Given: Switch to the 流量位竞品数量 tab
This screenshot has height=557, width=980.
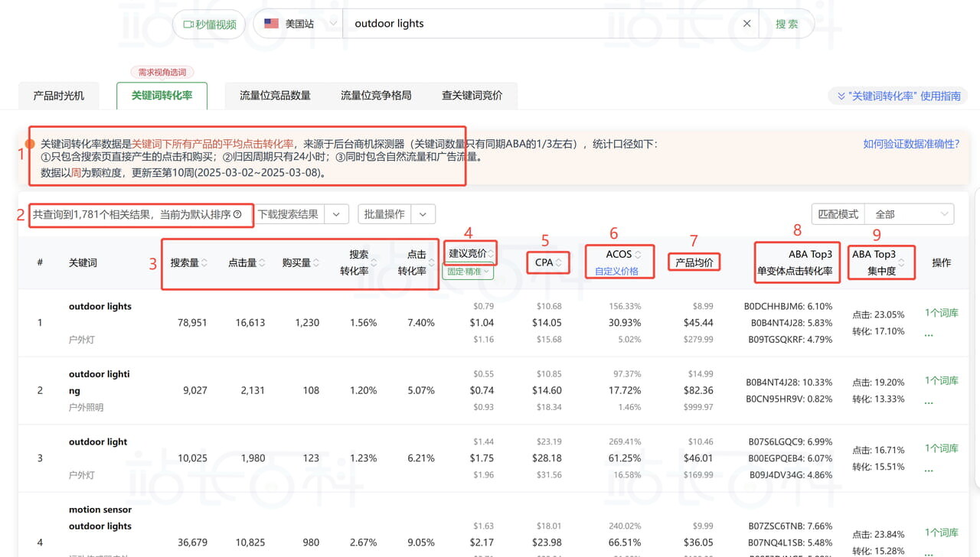Looking at the screenshot, I should click(x=275, y=96).
